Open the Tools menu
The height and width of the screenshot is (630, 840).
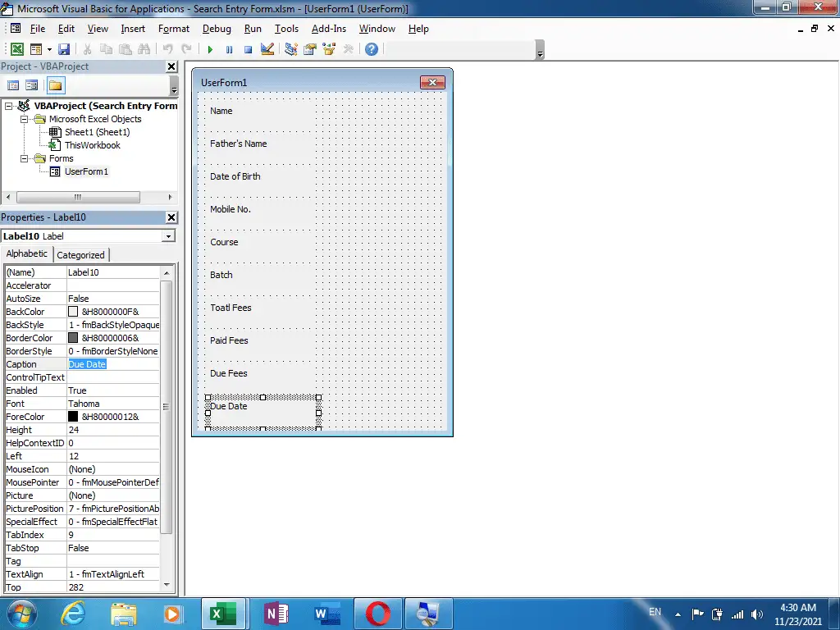(x=286, y=29)
